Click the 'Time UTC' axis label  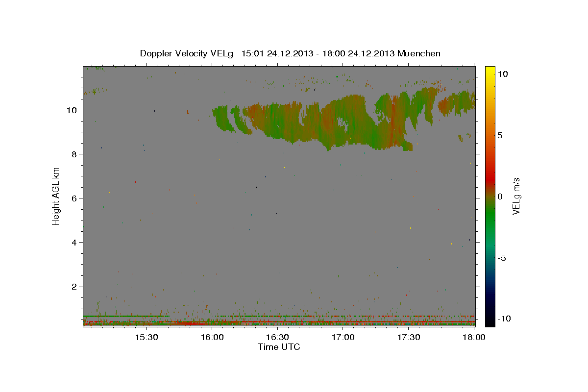[279, 347]
